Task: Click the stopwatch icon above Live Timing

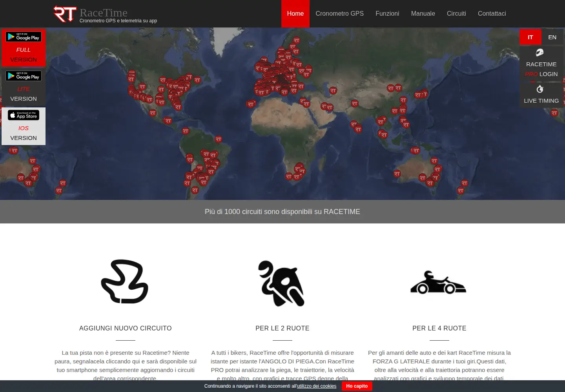Action: pyautogui.click(x=540, y=89)
